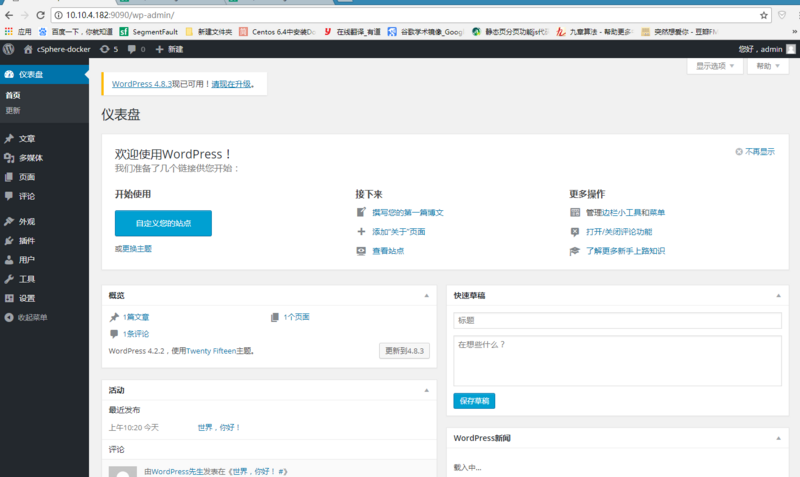Screen dimensions: 800x477
Task: Go to the 首页 submenu item
Action: point(13,95)
